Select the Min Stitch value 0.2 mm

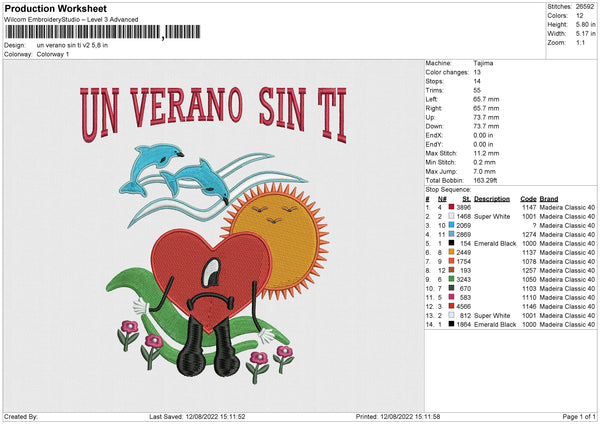[484, 162]
